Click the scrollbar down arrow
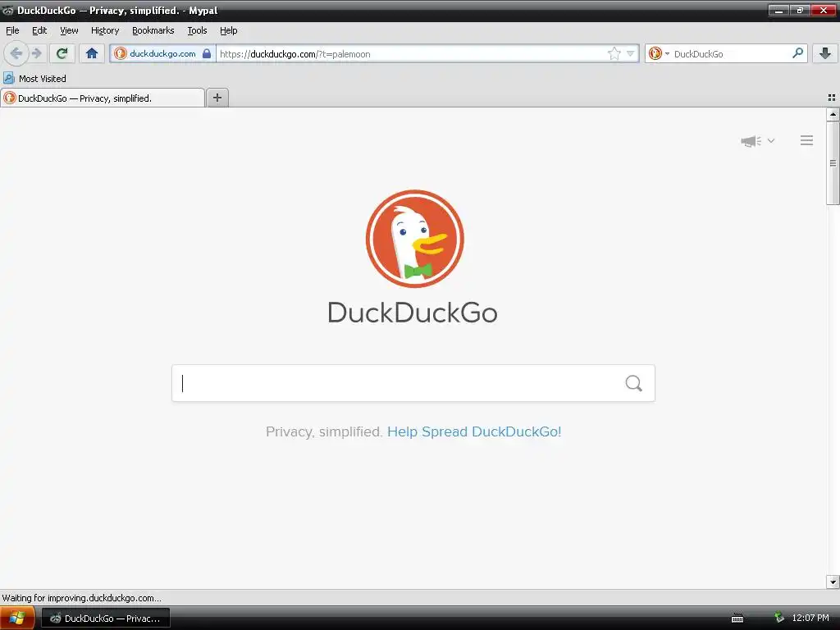 click(833, 582)
